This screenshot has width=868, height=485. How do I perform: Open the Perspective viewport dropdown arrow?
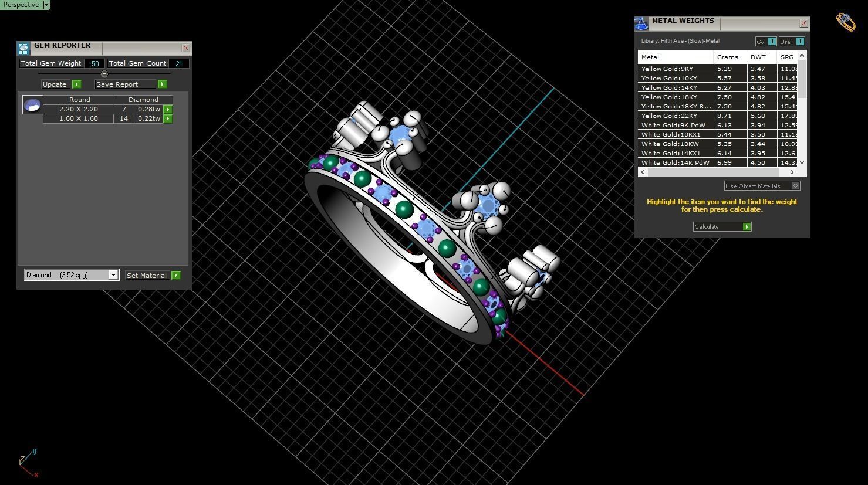click(x=46, y=5)
